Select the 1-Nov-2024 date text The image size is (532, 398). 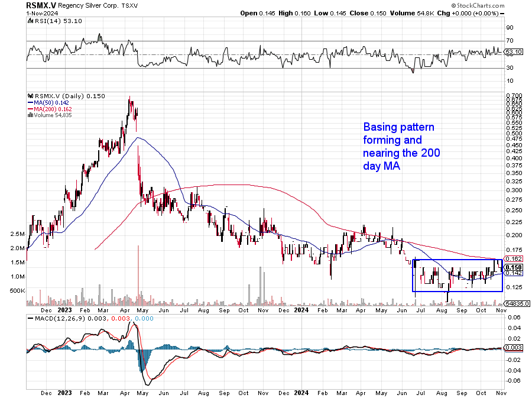click(x=42, y=14)
